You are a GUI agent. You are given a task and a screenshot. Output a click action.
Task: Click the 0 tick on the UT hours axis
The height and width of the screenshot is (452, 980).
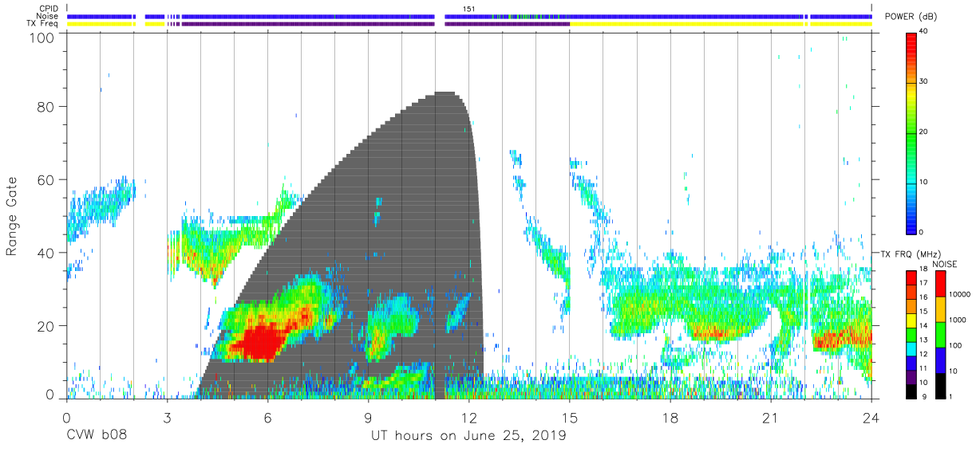[66, 419]
